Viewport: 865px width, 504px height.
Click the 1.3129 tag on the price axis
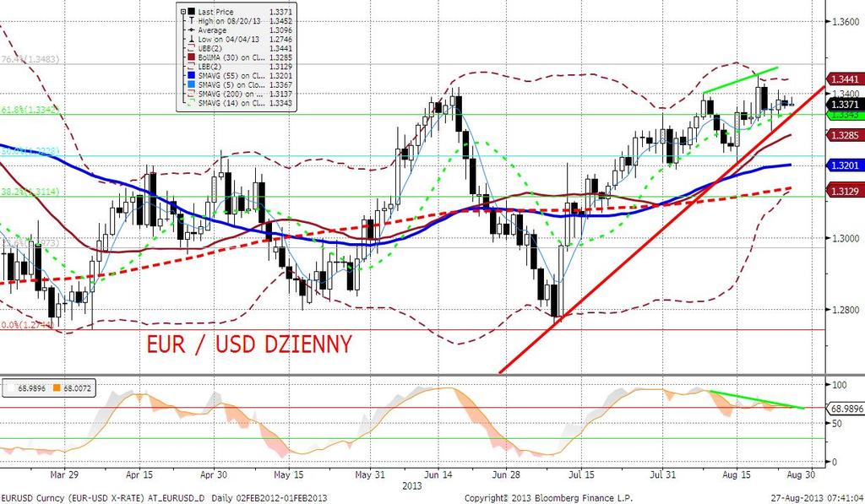(845, 191)
